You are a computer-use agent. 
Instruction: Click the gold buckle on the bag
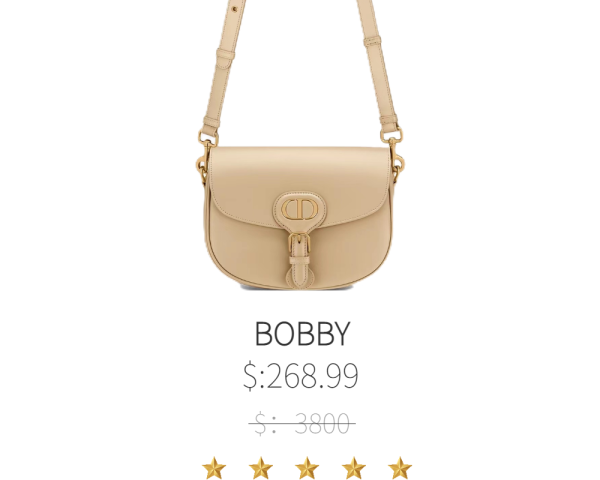coord(299,243)
